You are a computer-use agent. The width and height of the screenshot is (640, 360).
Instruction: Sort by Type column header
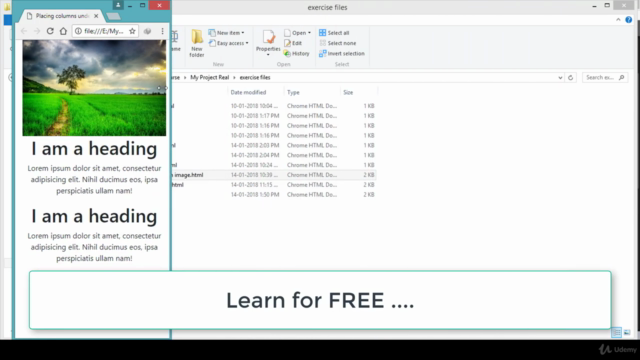[x=293, y=93]
